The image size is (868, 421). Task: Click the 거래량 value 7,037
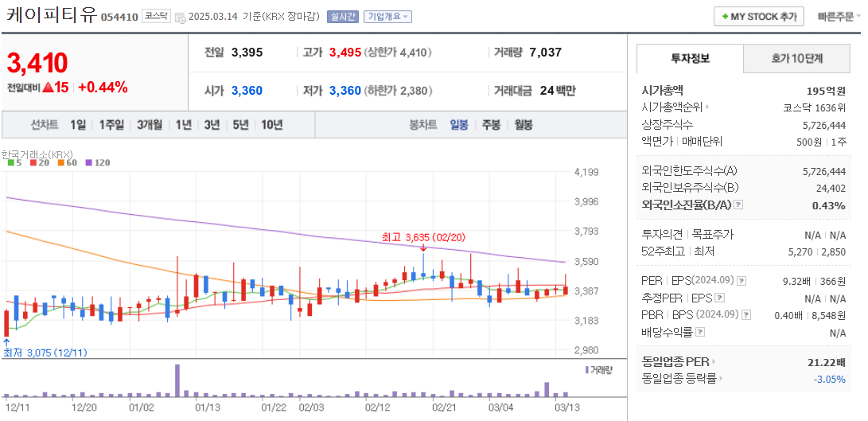[x=545, y=53]
